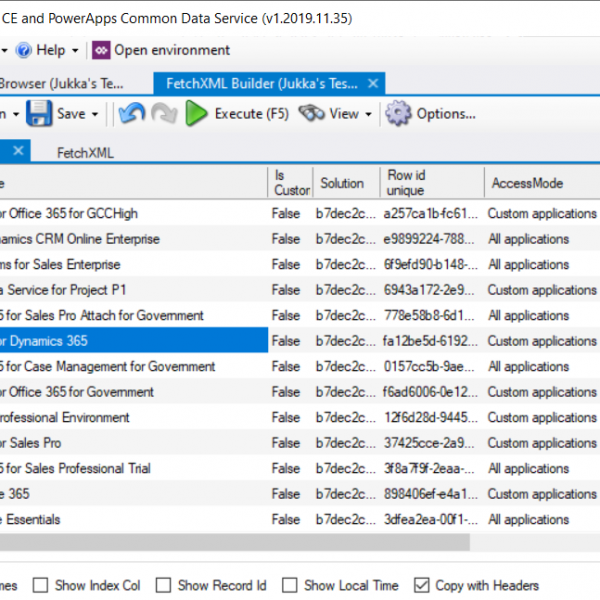This screenshot has width=600, height=600.
Task: Switch to the FetchXML sub-tab
Action: pos(85,153)
